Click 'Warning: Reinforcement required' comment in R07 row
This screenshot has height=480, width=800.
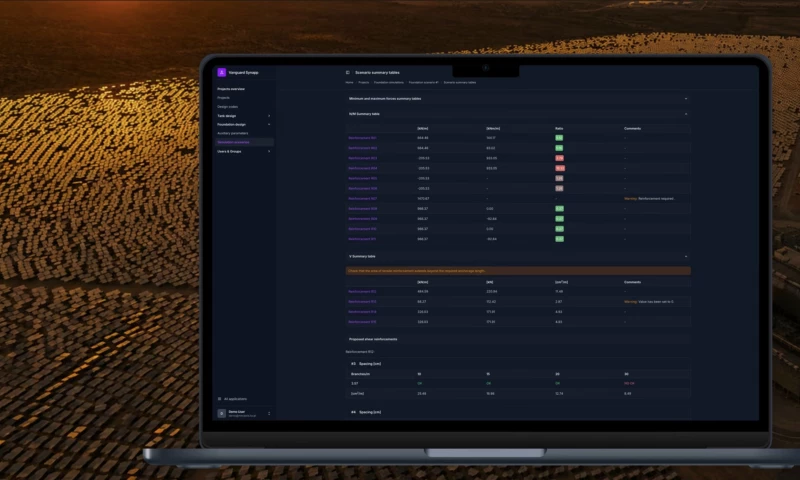(649, 198)
